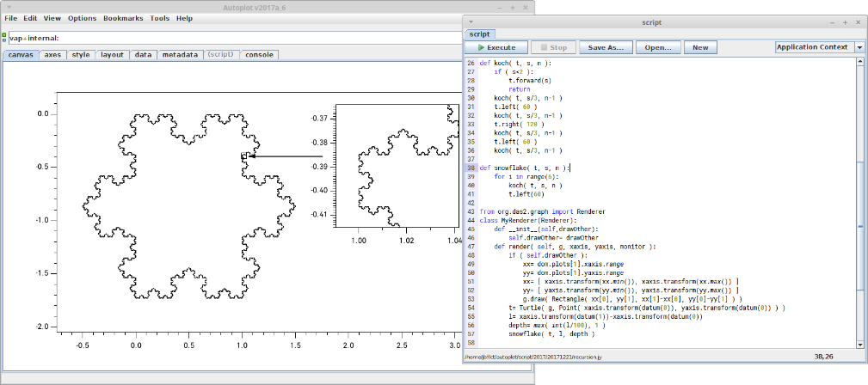Image resolution: width=868 pixels, height=385 pixels.
Task: Run the script with Execute button
Action: click(x=496, y=48)
